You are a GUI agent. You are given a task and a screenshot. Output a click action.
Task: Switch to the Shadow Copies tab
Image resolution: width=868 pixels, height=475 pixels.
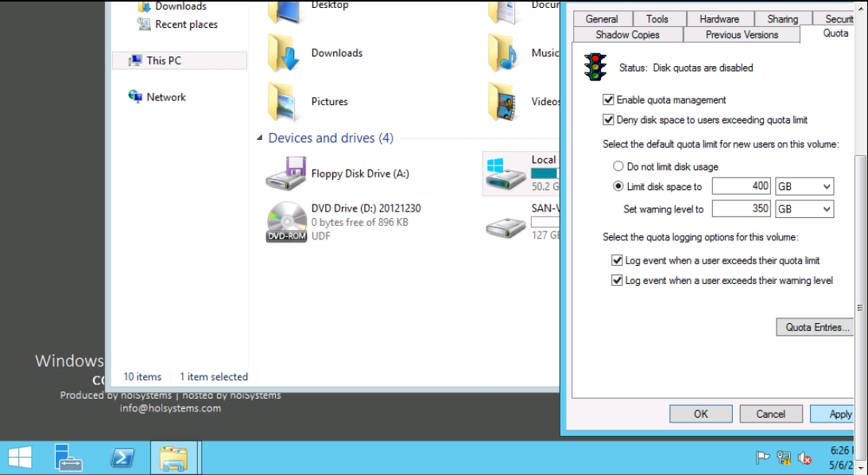[627, 35]
